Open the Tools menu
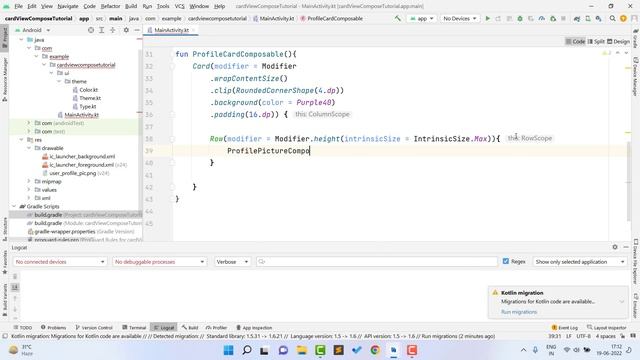 click(x=163, y=6)
